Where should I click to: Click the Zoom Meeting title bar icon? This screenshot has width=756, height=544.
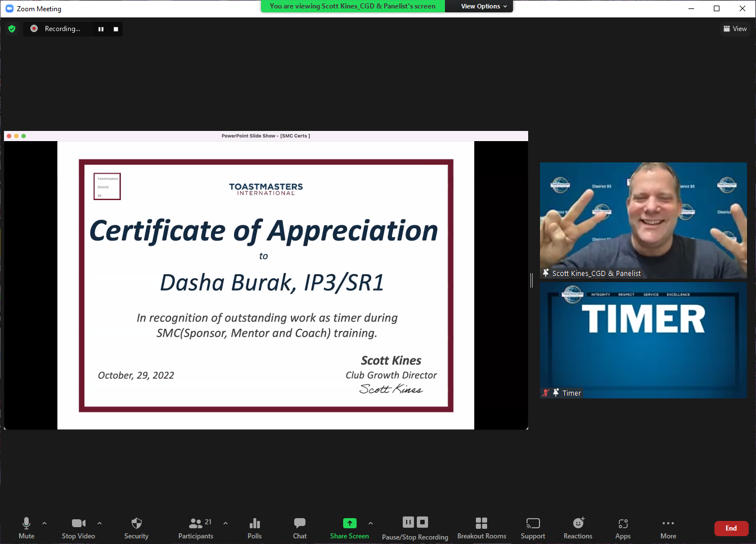(10, 8)
